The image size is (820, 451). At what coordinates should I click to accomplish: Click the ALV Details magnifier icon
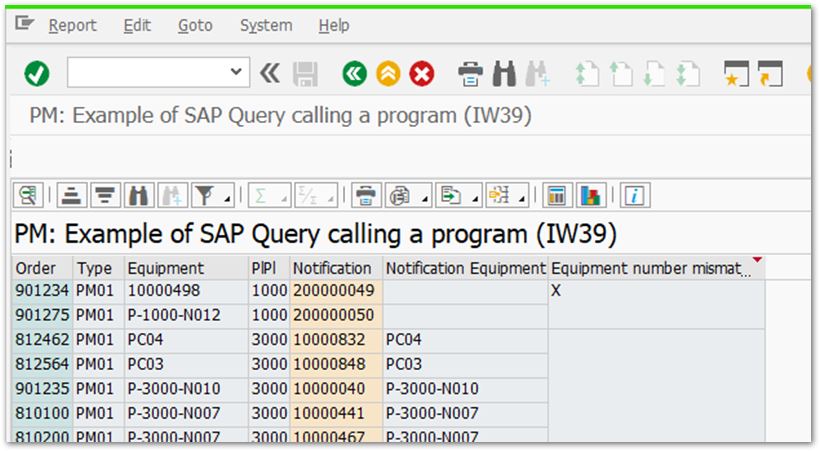pyautogui.click(x=28, y=195)
